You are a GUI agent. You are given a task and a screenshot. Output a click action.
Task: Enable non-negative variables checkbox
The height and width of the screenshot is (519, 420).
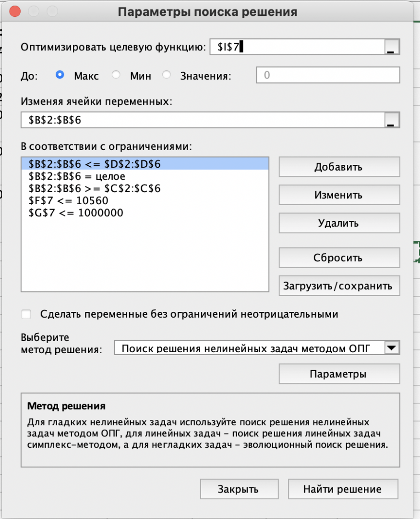coord(26,313)
